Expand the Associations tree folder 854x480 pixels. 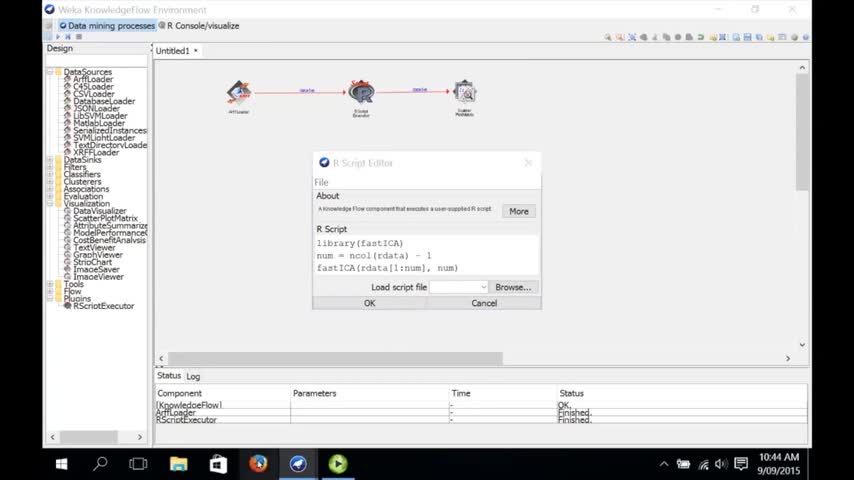(x=50, y=189)
